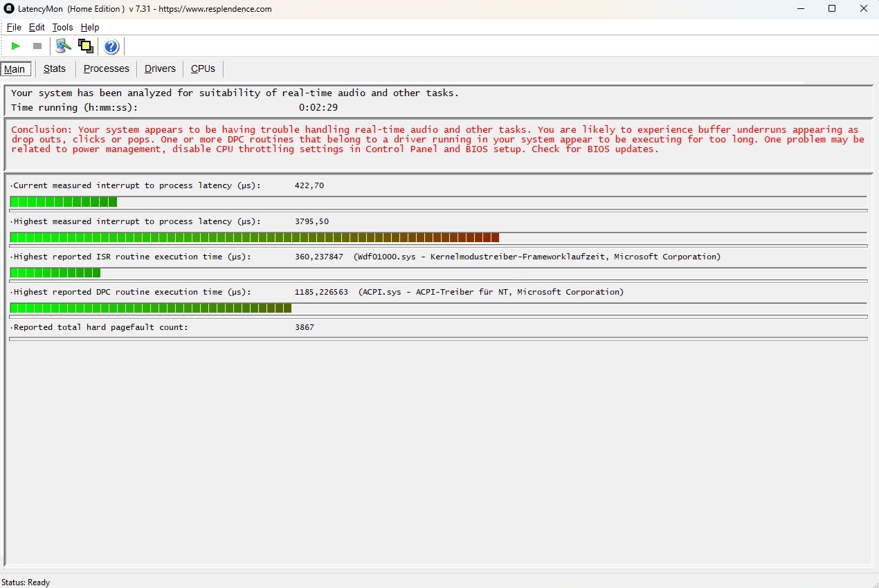879x588 pixels.
Task: Open the File menu
Action: coord(14,28)
